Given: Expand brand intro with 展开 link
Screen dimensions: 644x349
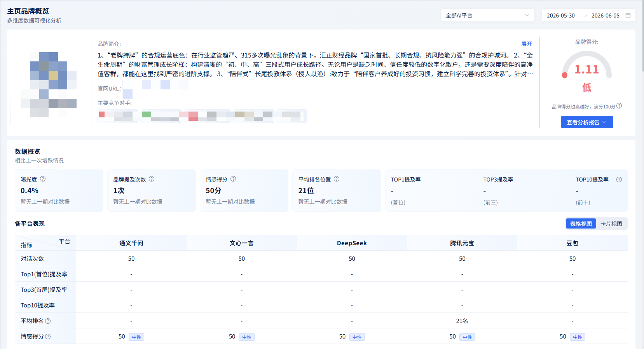Looking at the screenshot, I should (527, 44).
